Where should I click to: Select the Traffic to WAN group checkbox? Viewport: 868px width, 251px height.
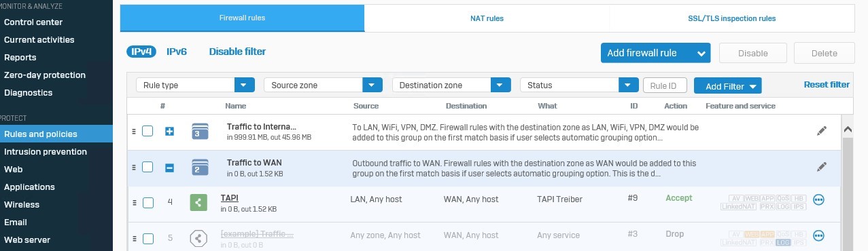click(147, 167)
